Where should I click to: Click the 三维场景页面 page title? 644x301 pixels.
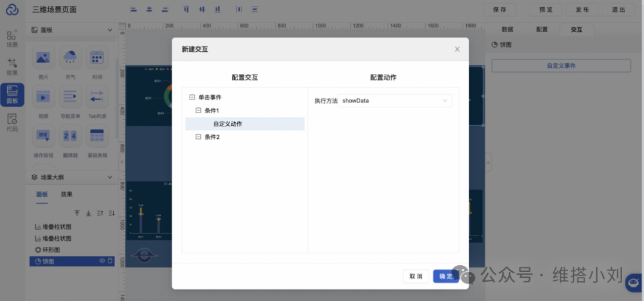(54, 10)
